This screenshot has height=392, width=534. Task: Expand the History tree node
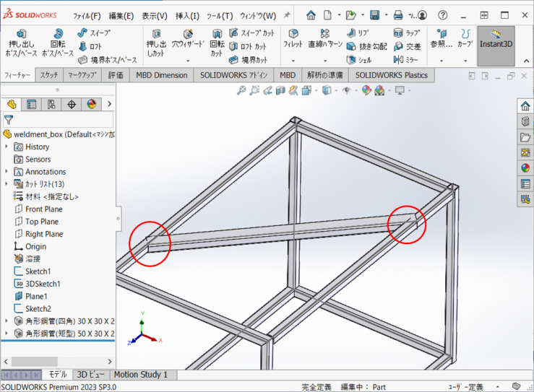[7, 147]
